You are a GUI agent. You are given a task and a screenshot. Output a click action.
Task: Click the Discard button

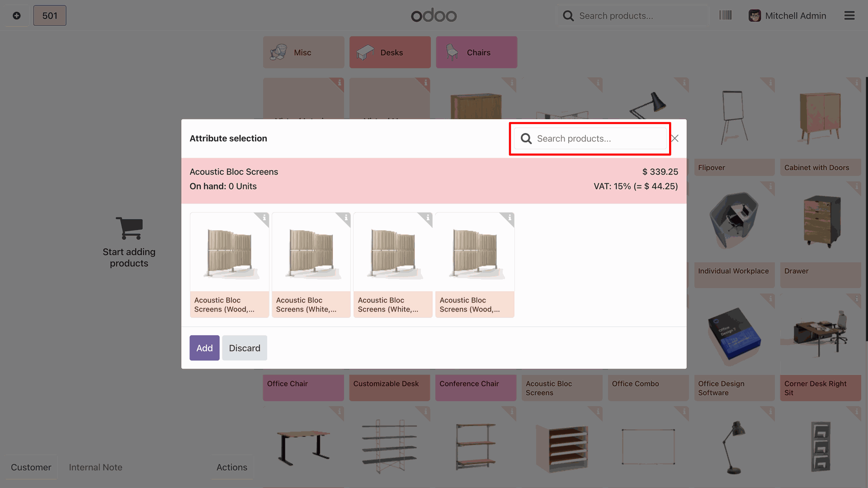pos(245,348)
